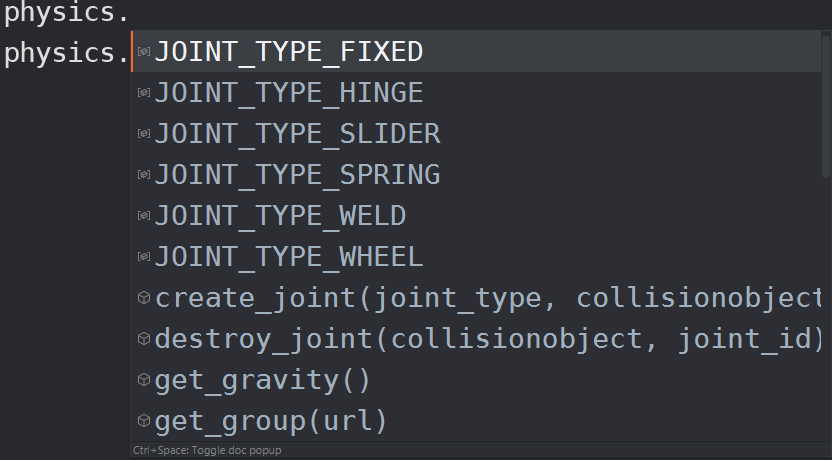
Task: Select get_gravity() from the list
Action: pyautogui.click(x=476, y=379)
